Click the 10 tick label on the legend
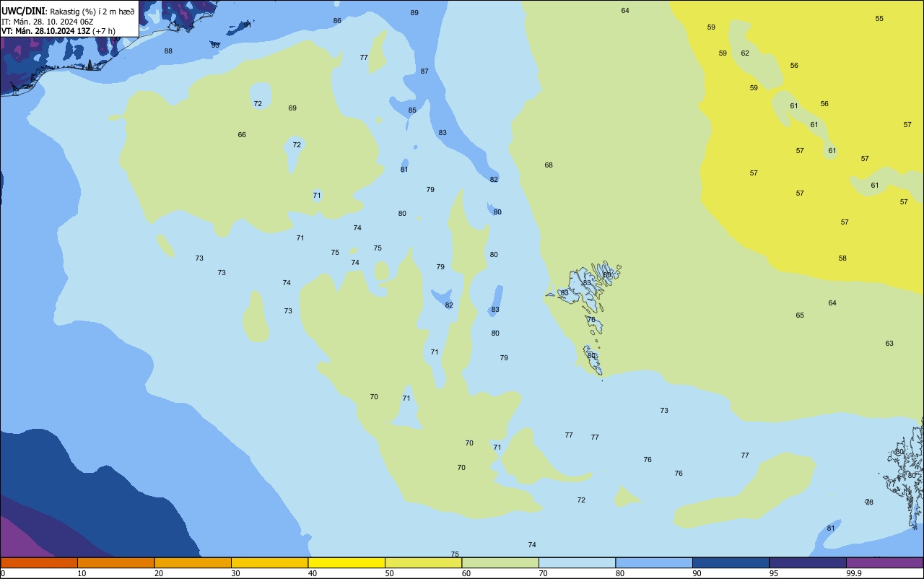This screenshot has height=579, width=924. [x=82, y=573]
